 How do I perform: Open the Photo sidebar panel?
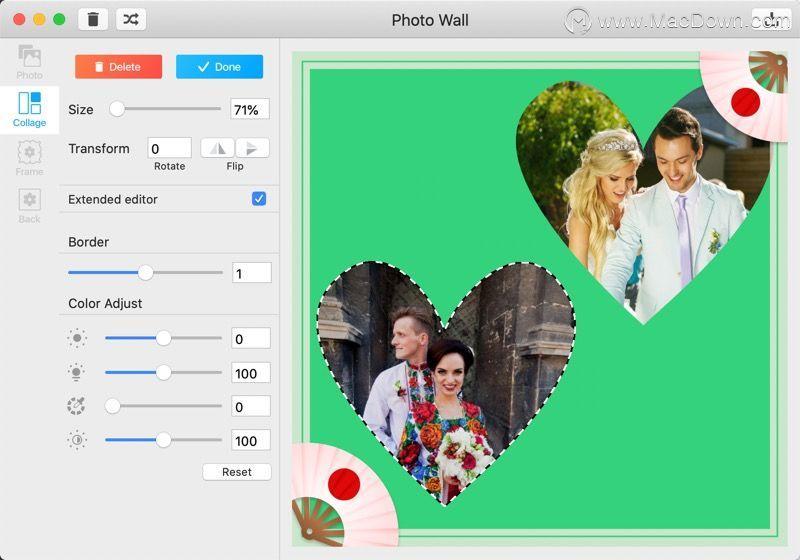click(30, 62)
